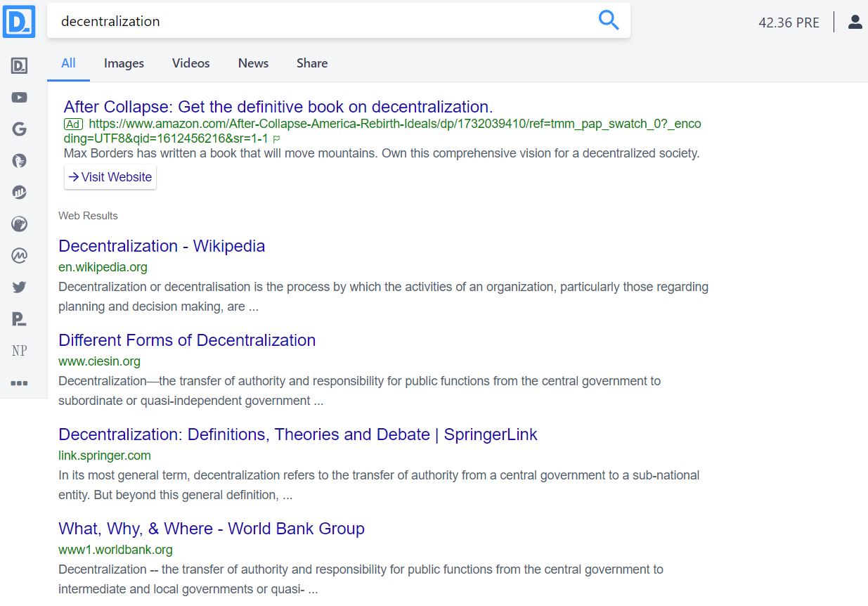Click the Springer snippet 'In its most general term'
Image resolution: width=868 pixels, height=606 pixels.
coord(379,485)
